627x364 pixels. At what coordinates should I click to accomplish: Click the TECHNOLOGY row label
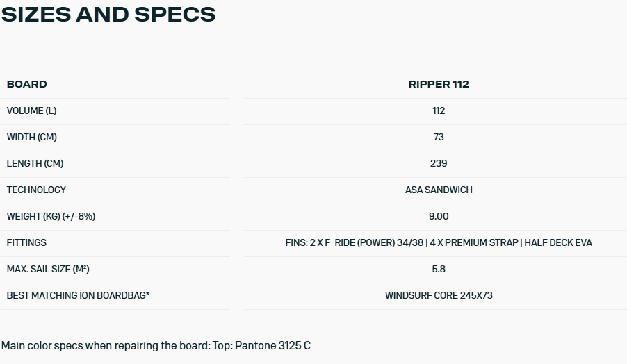[36, 190]
